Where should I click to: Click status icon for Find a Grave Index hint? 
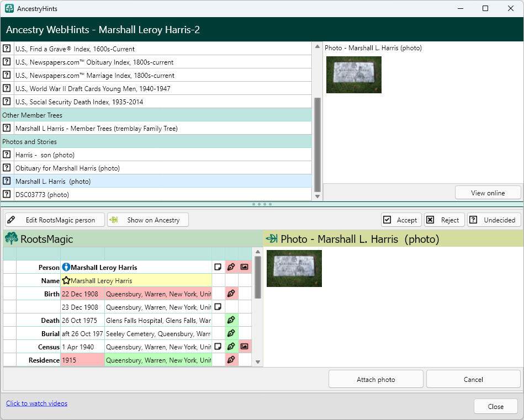(7, 49)
